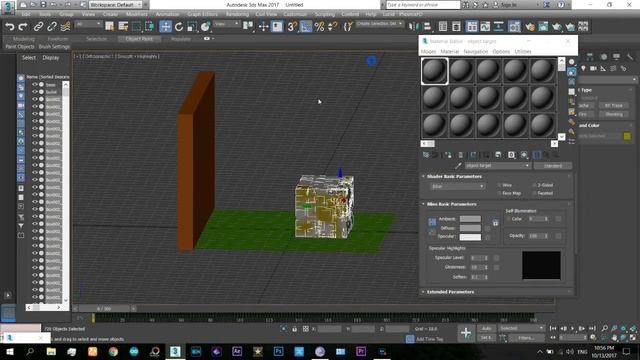Open Create Selection Set dropdown

coord(379,24)
